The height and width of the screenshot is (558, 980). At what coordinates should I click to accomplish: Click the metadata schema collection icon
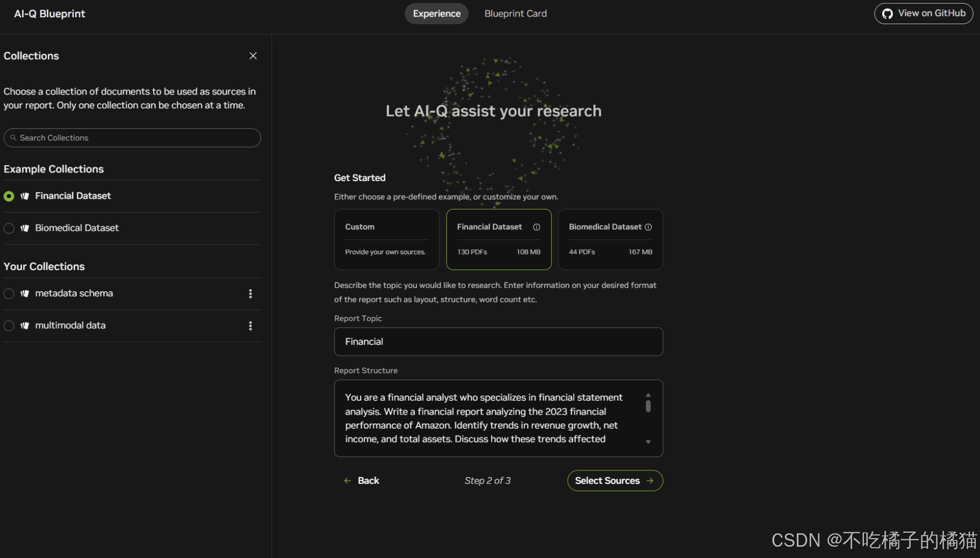(25, 294)
